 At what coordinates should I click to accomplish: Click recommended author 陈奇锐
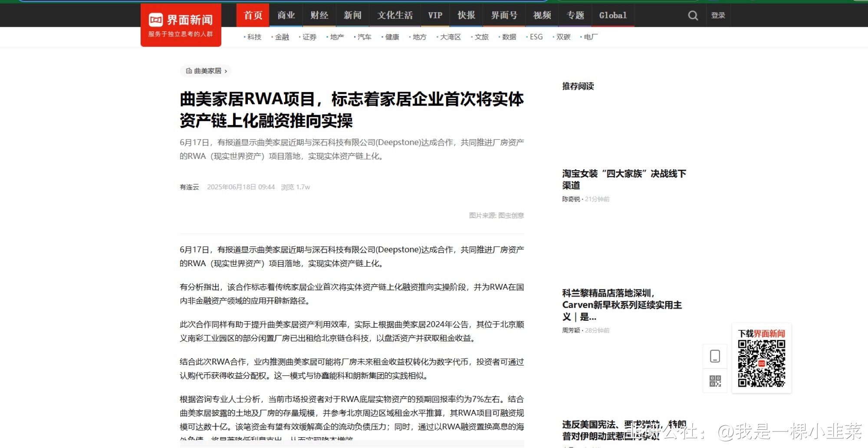(x=571, y=199)
